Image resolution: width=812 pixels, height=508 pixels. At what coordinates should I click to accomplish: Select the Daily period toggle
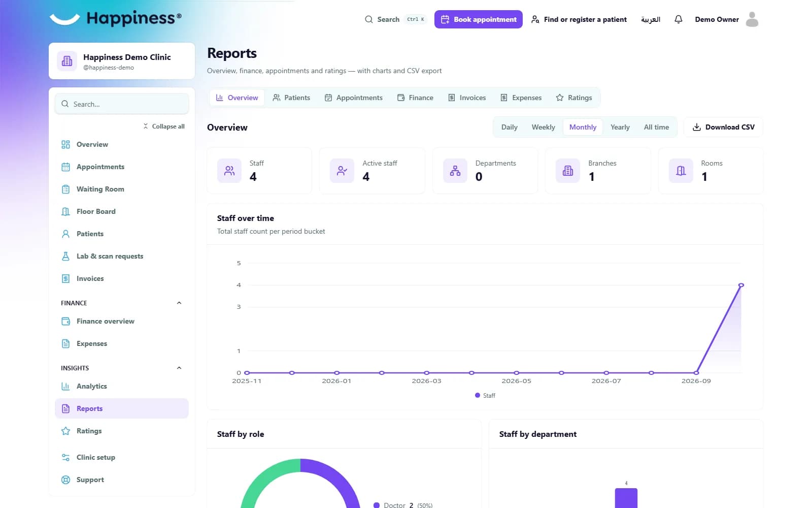[509, 127]
